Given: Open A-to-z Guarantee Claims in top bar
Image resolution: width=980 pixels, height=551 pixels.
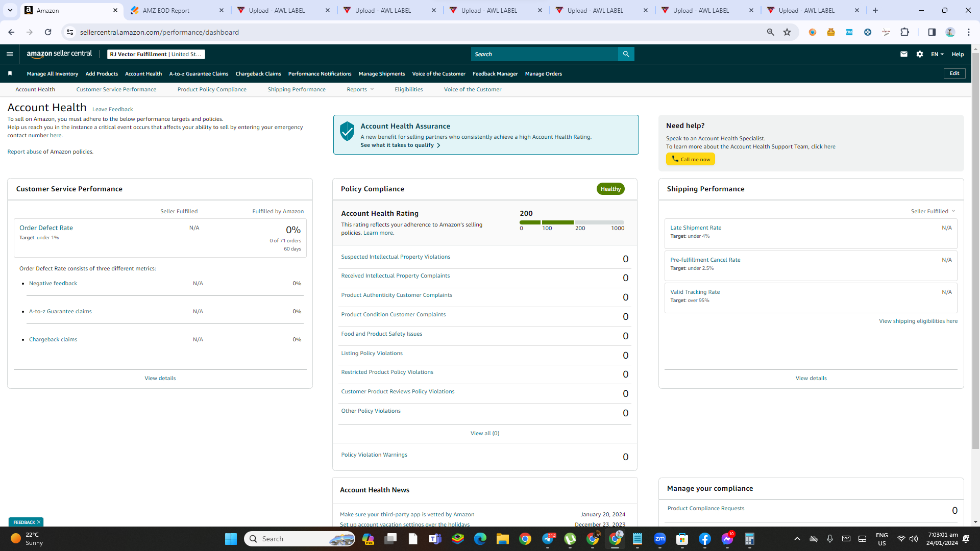Looking at the screenshot, I should click(199, 73).
